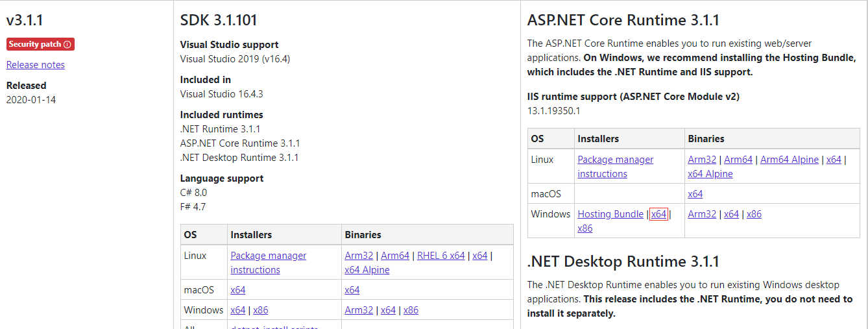Select the .NET Desktop Runtime 3.1.1 heading

(x=623, y=262)
